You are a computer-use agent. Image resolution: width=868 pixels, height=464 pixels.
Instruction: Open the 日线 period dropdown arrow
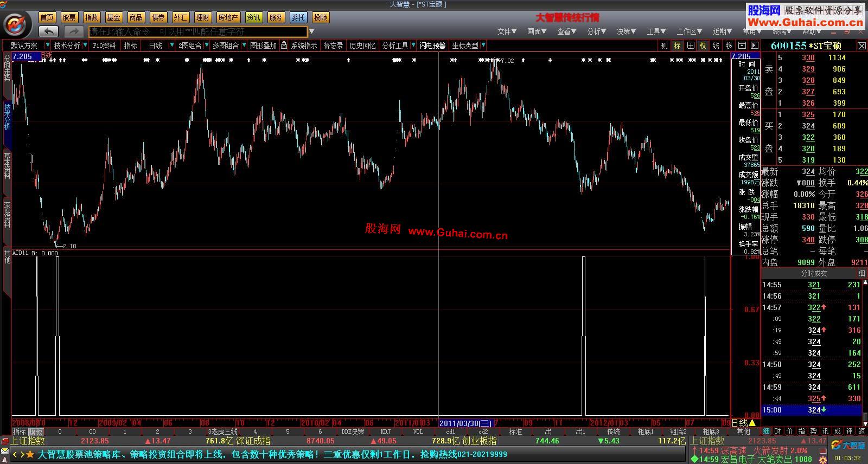(172, 46)
